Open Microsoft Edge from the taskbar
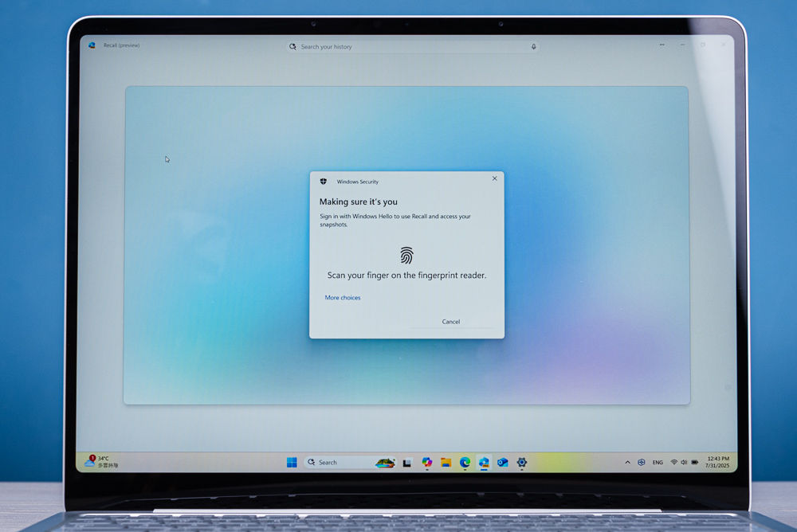Image resolution: width=797 pixels, height=532 pixels. click(x=465, y=462)
